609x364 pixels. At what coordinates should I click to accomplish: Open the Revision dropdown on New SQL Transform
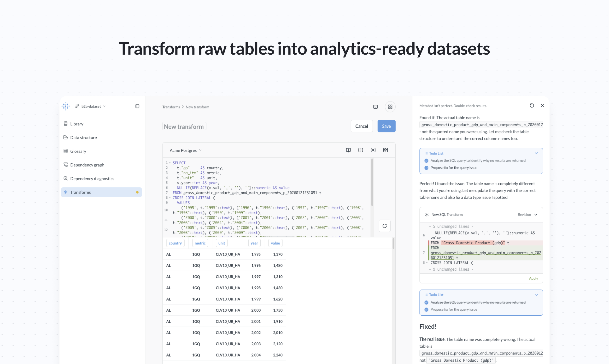tap(527, 214)
